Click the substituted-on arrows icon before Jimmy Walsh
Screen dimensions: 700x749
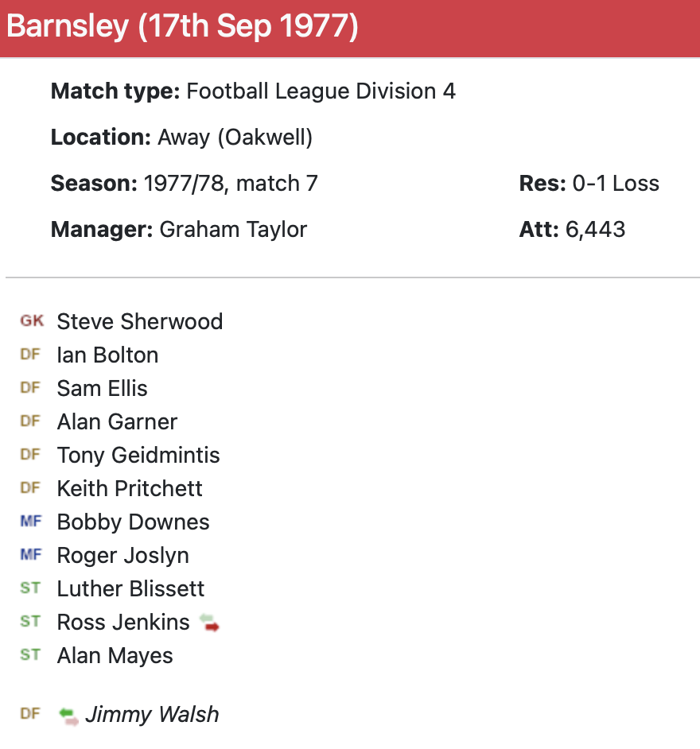point(69,715)
